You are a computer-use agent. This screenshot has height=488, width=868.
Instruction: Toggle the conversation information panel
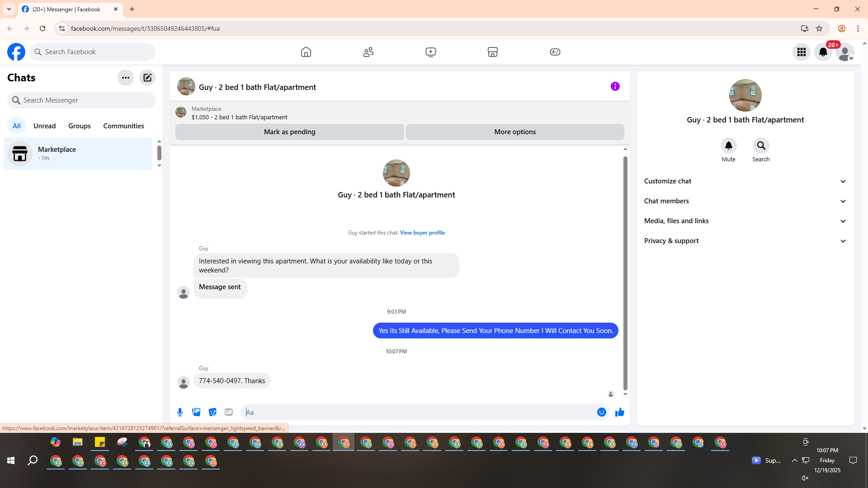pyautogui.click(x=615, y=86)
